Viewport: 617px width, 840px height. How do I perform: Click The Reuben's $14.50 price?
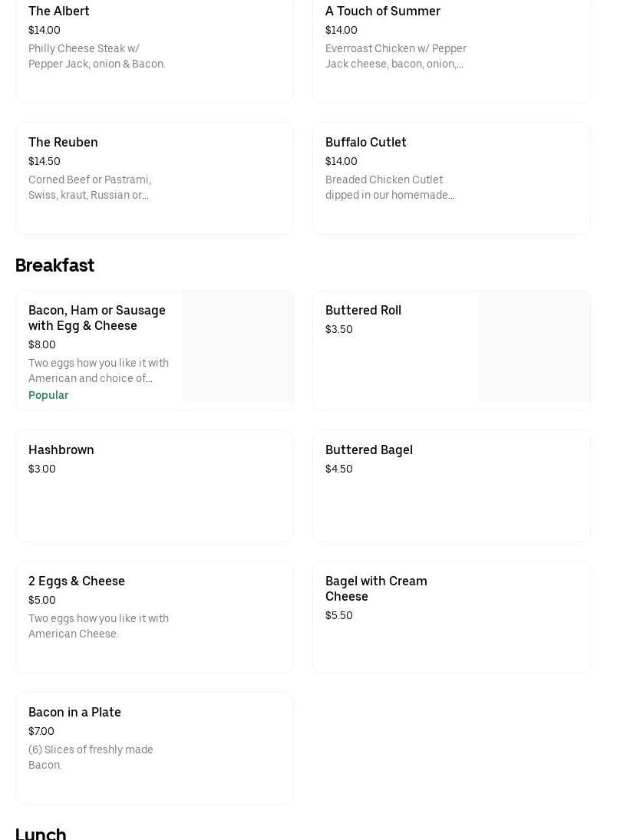click(x=45, y=161)
